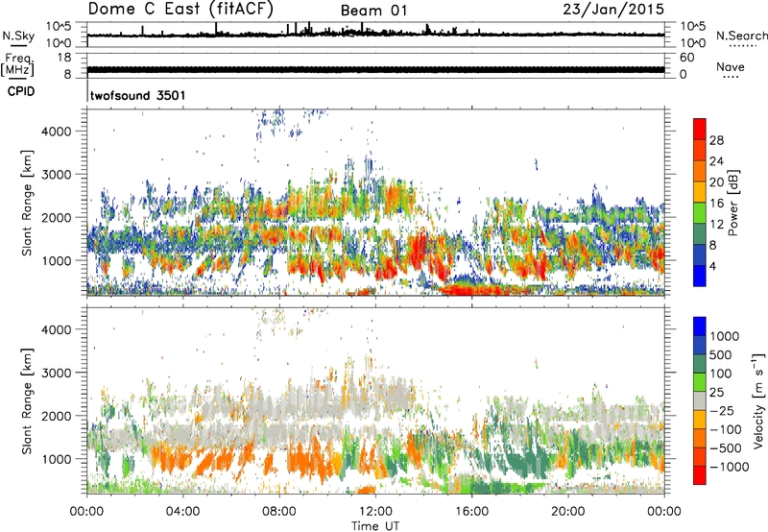
Task: Click the 'N.Sky' legend label
Action: (x=18, y=36)
